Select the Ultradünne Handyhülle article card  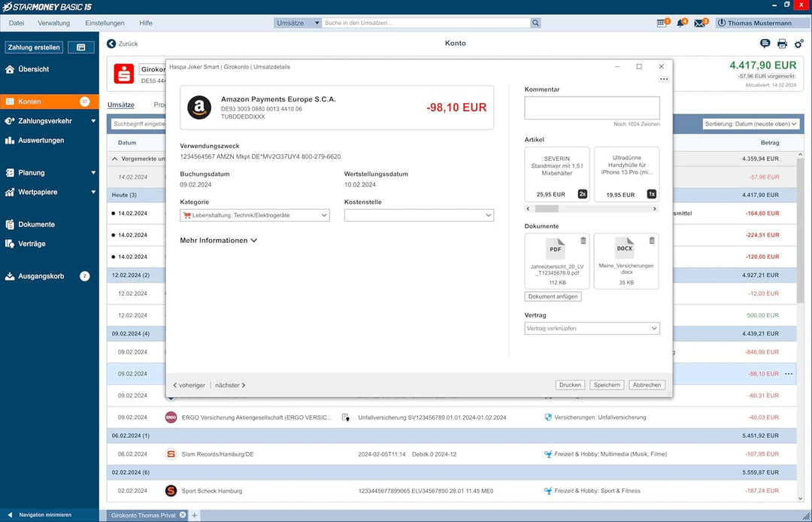pos(626,175)
